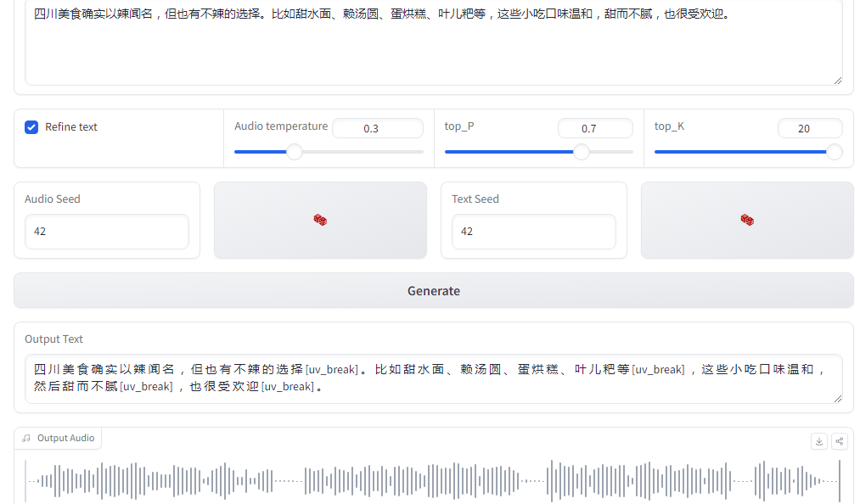The width and height of the screenshot is (860, 504).
Task: Uncheck the Refine text checkbox
Action: [31, 127]
